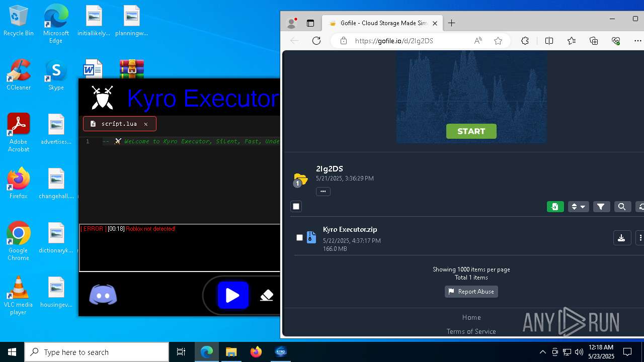Viewport: 644px width, 362px height.
Task: Switch to Kyro app in taskbar
Action: pyautogui.click(x=281, y=352)
